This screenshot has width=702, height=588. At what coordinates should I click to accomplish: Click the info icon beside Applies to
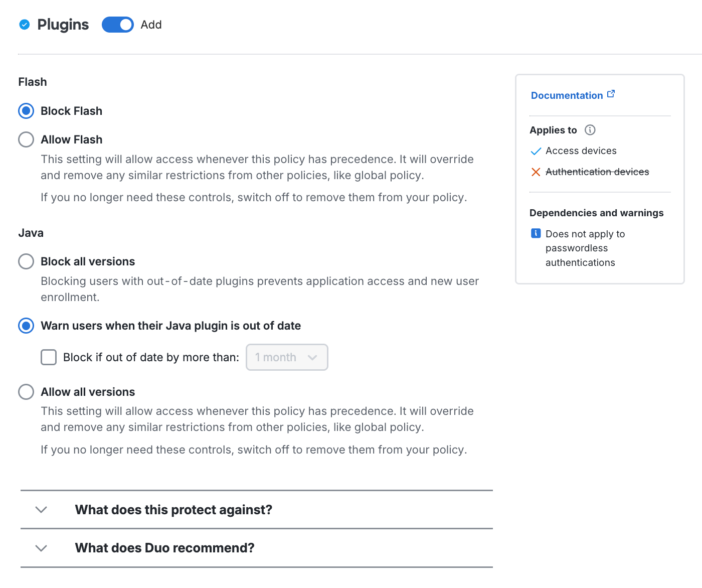tap(590, 130)
